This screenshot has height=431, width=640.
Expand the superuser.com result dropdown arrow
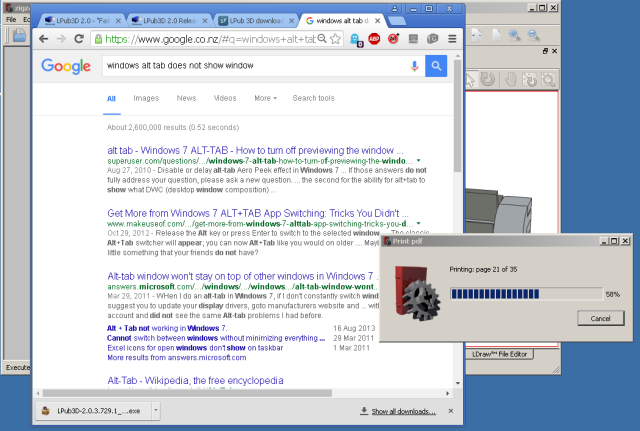click(x=418, y=160)
